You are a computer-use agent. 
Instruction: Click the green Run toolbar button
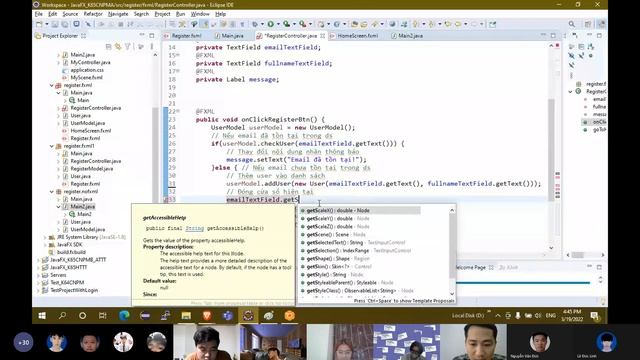(x=270, y=24)
